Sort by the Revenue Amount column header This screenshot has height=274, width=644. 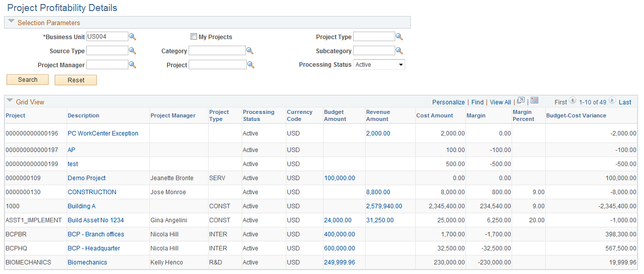[x=378, y=115]
